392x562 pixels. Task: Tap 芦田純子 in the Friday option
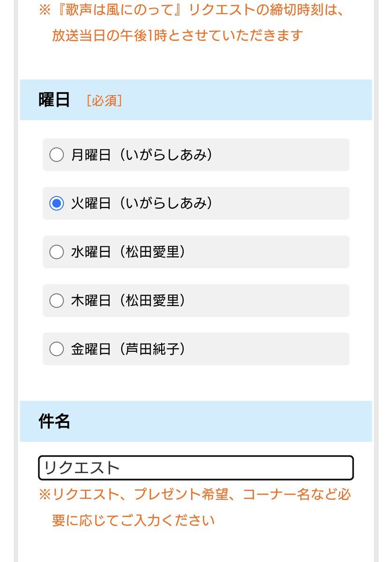[x=153, y=349]
